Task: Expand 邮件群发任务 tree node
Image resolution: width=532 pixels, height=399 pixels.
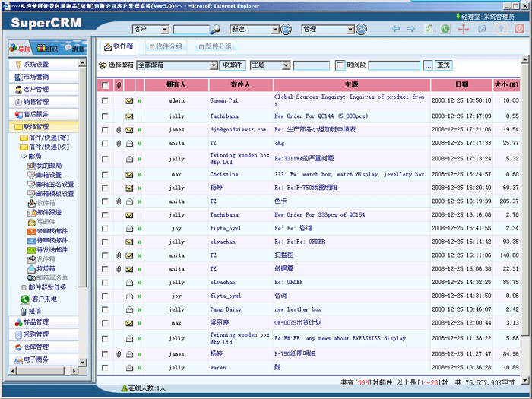Action: pos(24,288)
